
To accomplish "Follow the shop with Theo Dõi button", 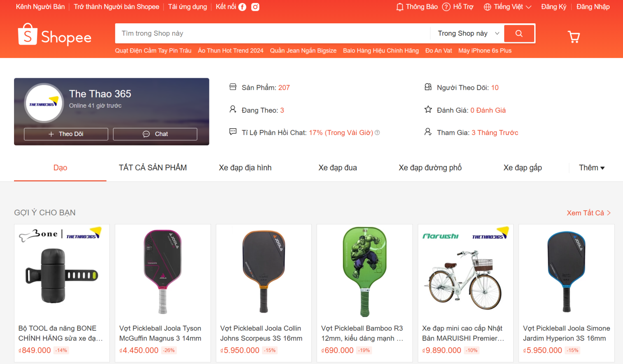I will tap(66, 134).
